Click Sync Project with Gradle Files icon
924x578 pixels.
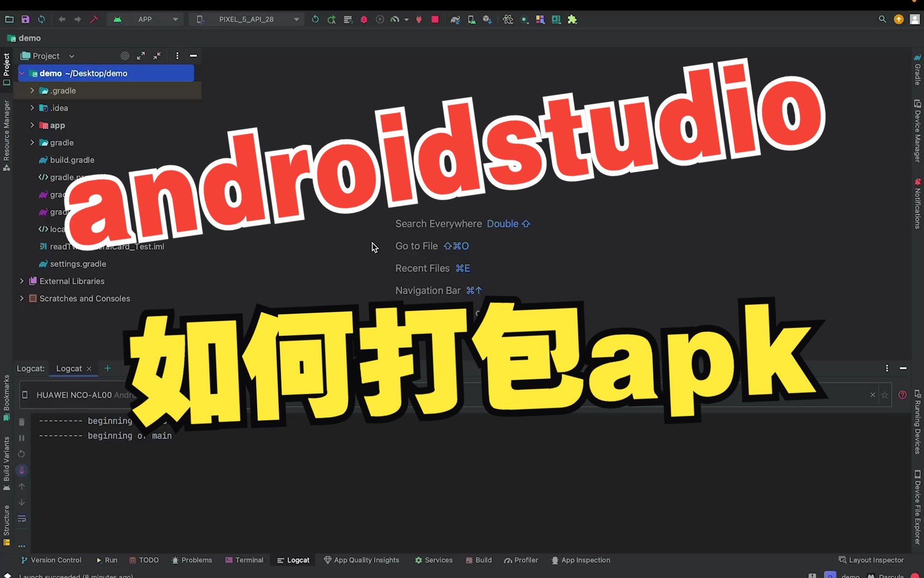[x=455, y=19]
